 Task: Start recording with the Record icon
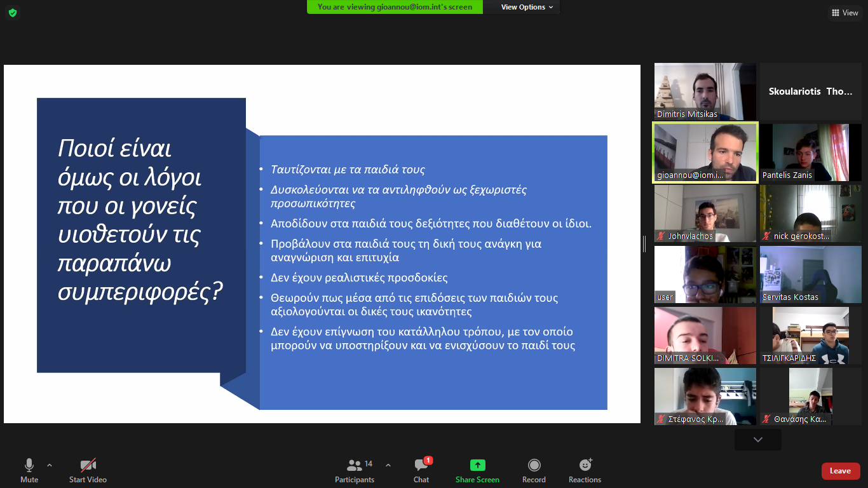(x=534, y=465)
